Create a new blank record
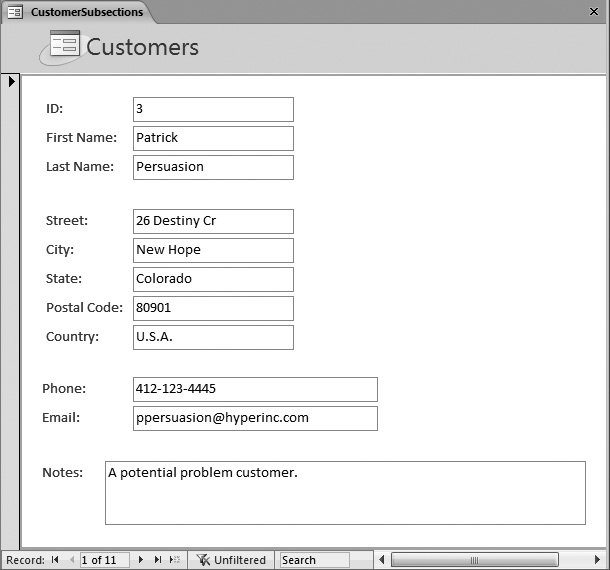Screen dimensions: 610x570 tap(175, 559)
